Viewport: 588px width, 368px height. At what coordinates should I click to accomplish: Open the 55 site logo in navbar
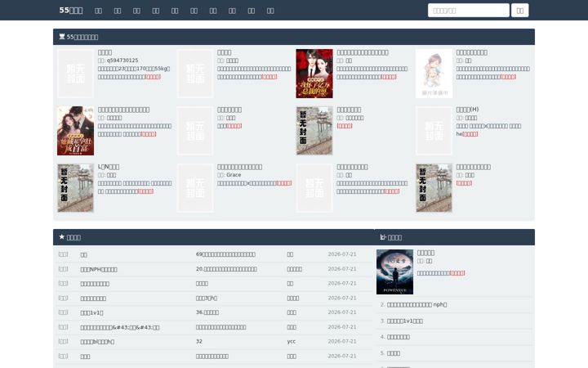71,10
